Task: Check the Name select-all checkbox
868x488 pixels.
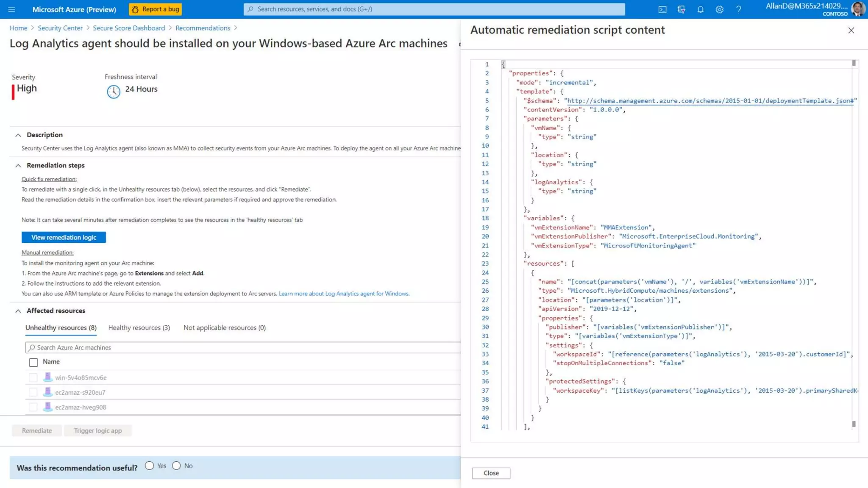Action: [33, 362]
